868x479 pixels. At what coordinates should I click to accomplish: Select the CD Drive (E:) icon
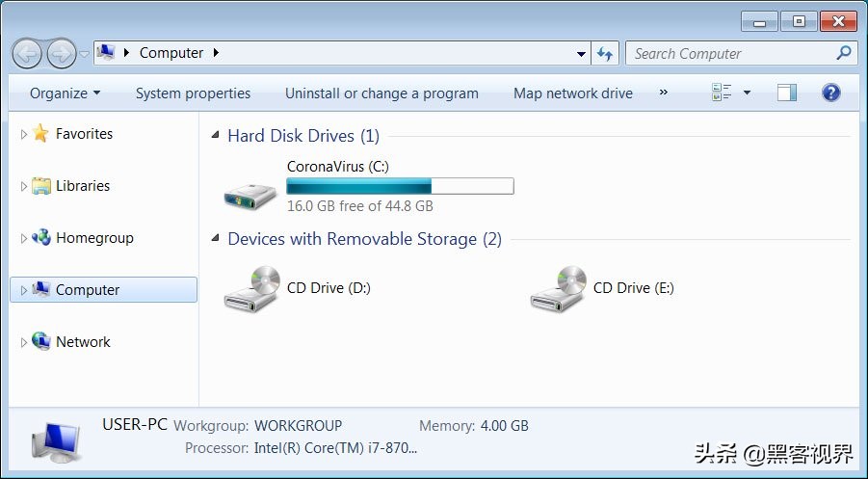(557, 288)
